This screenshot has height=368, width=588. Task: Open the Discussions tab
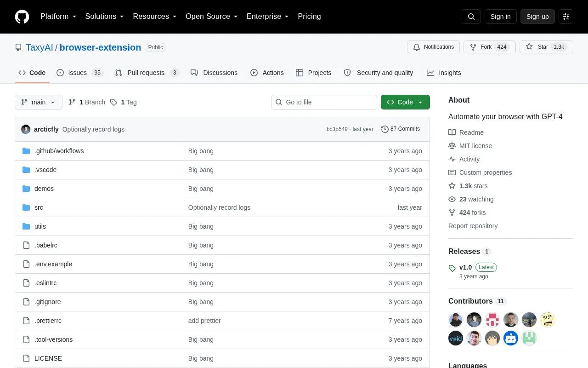tap(214, 73)
